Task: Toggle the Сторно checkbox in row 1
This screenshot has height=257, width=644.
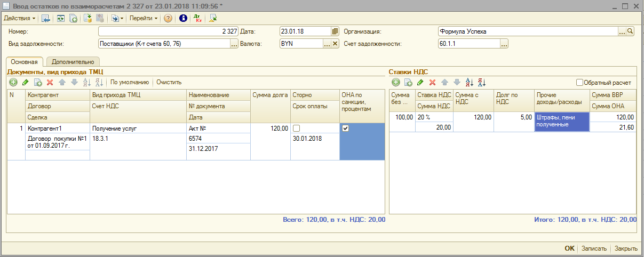Action: coord(296,128)
